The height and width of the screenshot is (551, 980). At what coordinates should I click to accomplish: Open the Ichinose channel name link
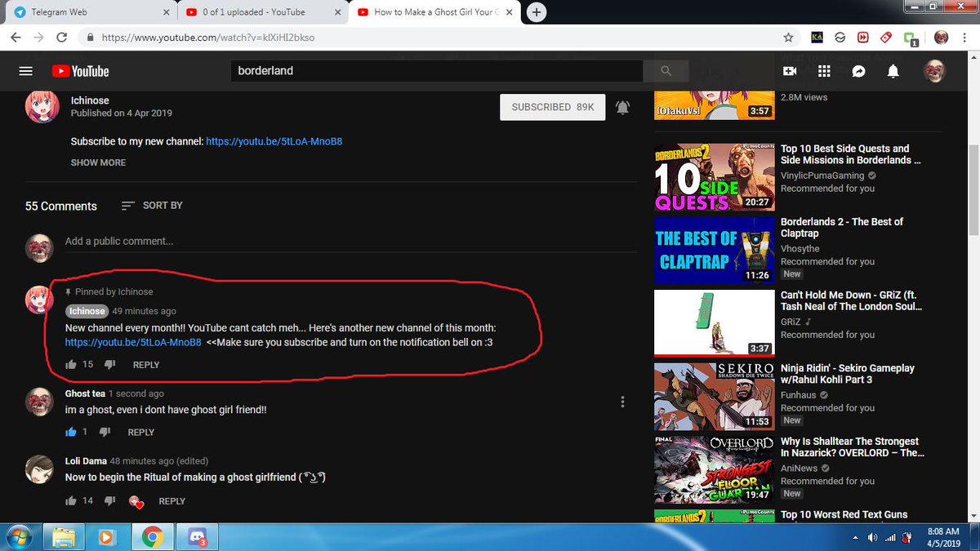coord(90,101)
